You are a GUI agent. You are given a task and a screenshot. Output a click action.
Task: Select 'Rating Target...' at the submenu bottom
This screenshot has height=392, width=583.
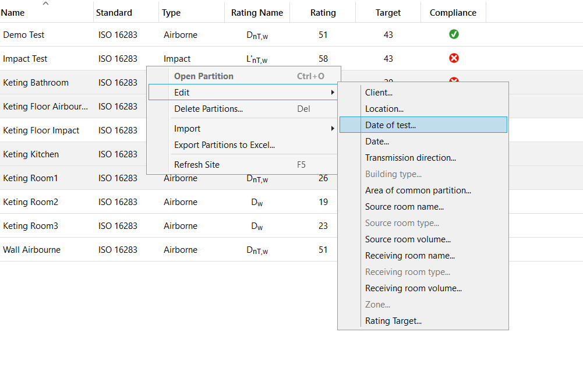393,321
